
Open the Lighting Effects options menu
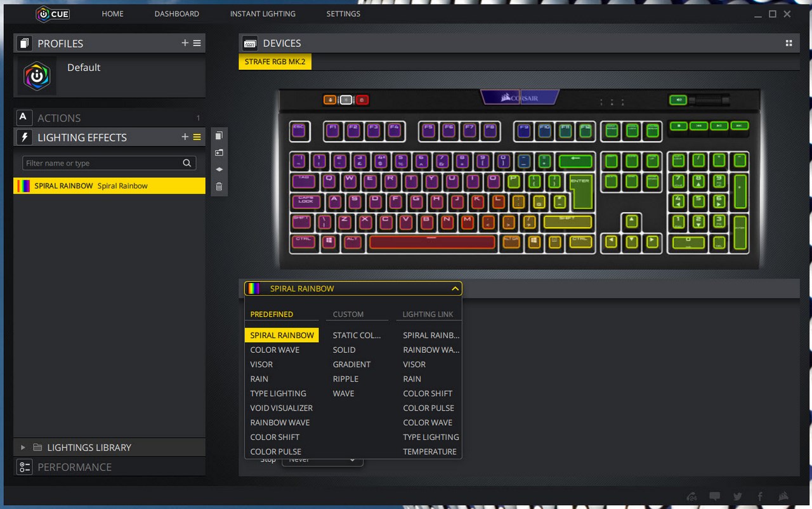pos(197,137)
